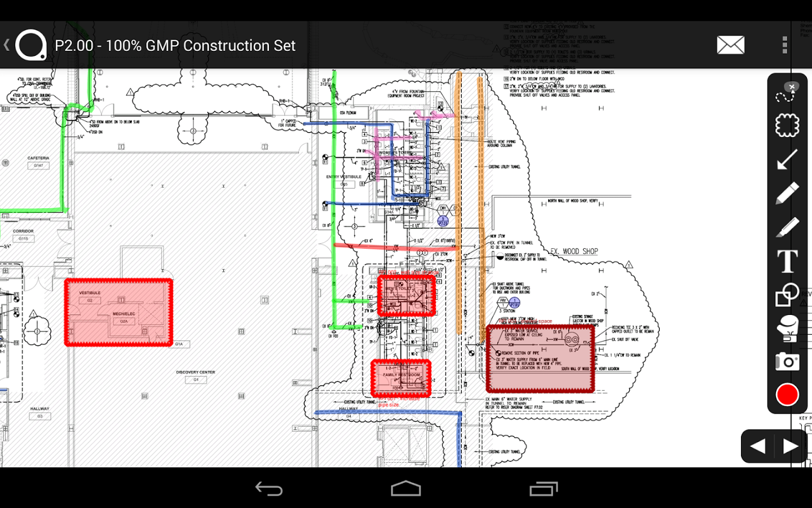Pick the pen drawing tool
The height and width of the screenshot is (508, 812).
787,193
